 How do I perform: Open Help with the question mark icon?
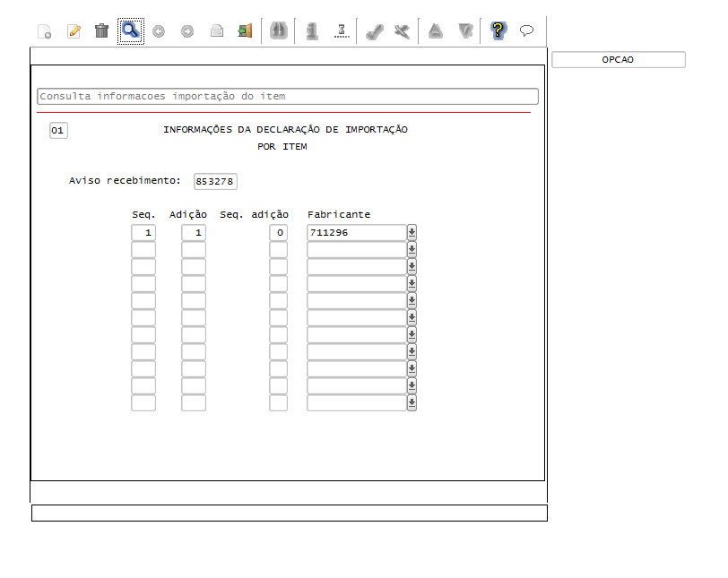(498, 30)
